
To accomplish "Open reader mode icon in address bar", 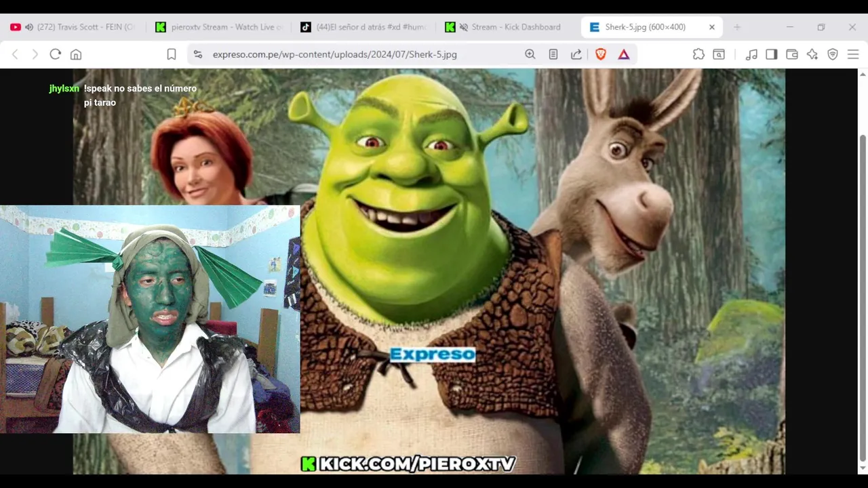I will [553, 54].
